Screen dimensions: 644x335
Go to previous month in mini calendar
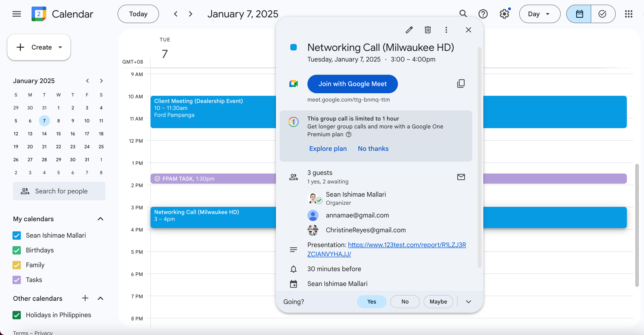point(88,81)
